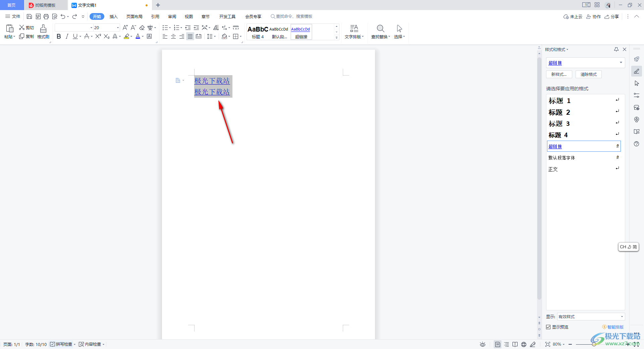The image size is (644, 349).
Task: Click the zoom slider handle
Action: pos(594,344)
